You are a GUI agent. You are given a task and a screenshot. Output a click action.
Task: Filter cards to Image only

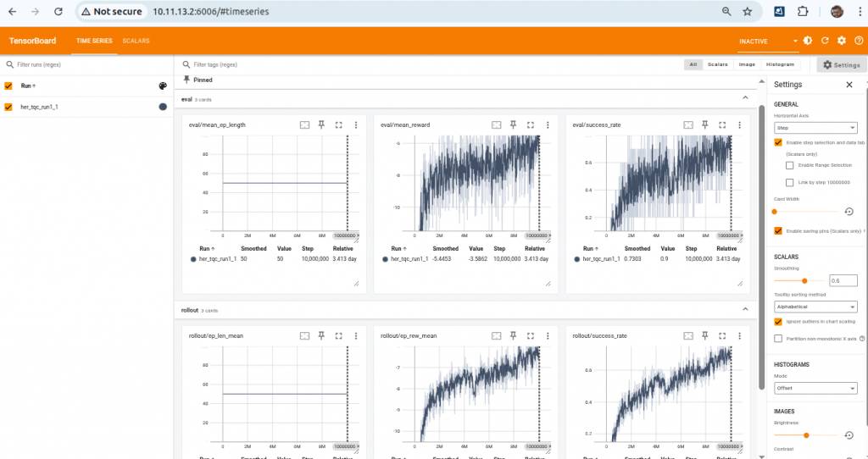[x=747, y=64]
